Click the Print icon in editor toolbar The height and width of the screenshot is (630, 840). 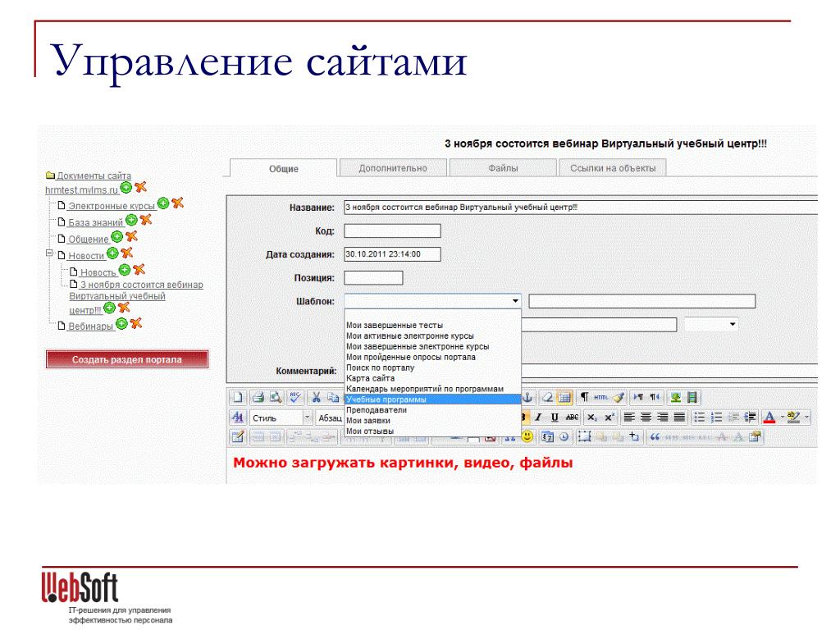(x=258, y=398)
